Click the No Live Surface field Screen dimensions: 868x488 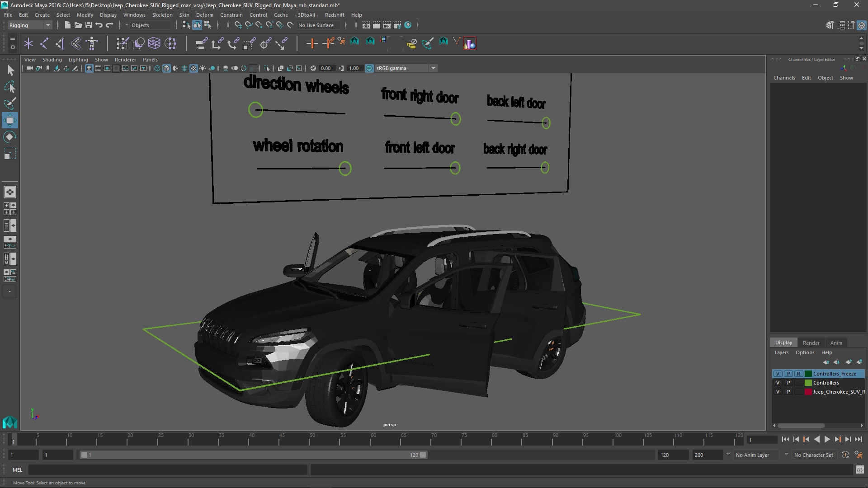[x=319, y=25]
